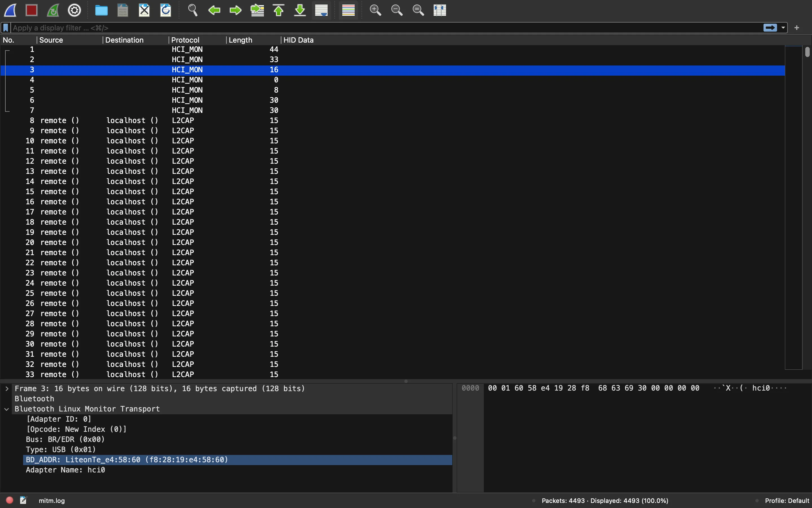Apply display filter arrow button
Image resolution: width=812 pixels, height=508 pixels.
click(x=770, y=28)
